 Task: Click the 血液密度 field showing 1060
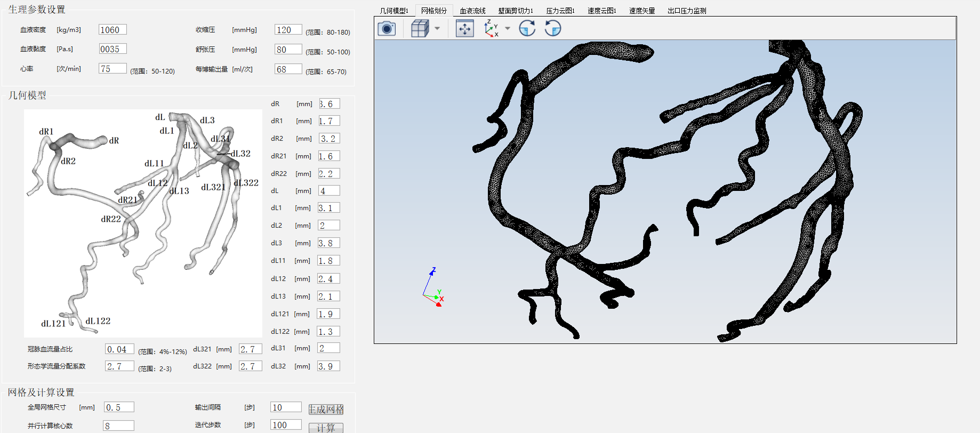[113, 30]
